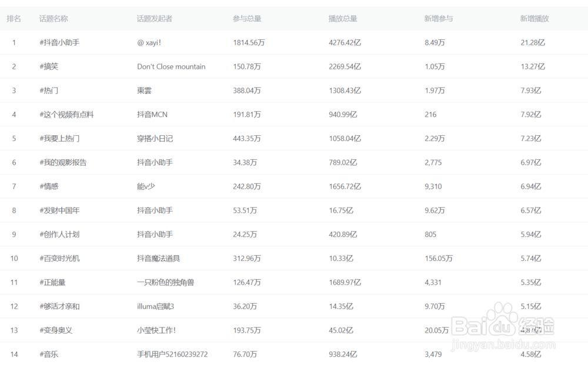Click play total 4276.42亿
588x365 pixels.
coord(345,43)
